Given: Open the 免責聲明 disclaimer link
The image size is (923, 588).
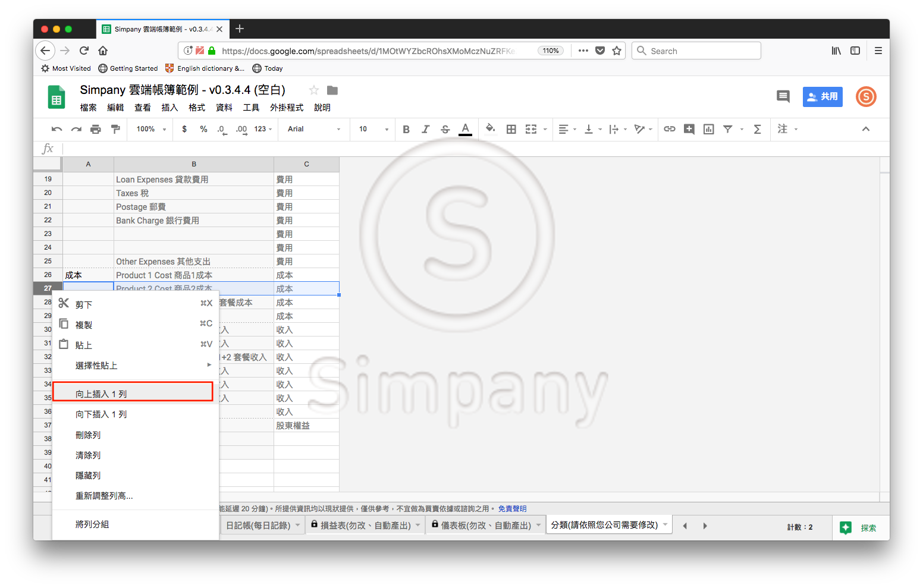Looking at the screenshot, I should (512, 509).
